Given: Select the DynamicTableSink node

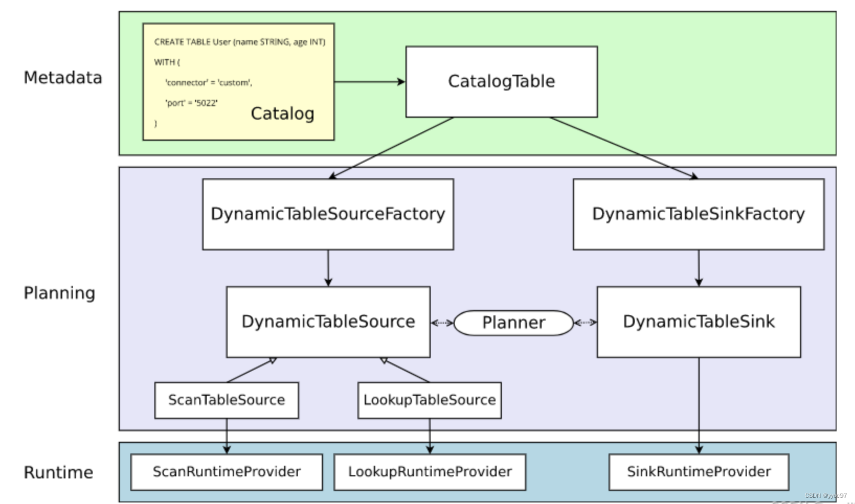Looking at the screenshot, I should click(699, 322).
